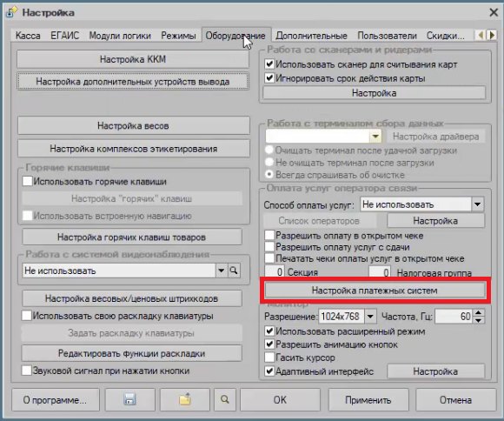Switch to the Режимы tab
Screen dimensions: 504x421
178,36
